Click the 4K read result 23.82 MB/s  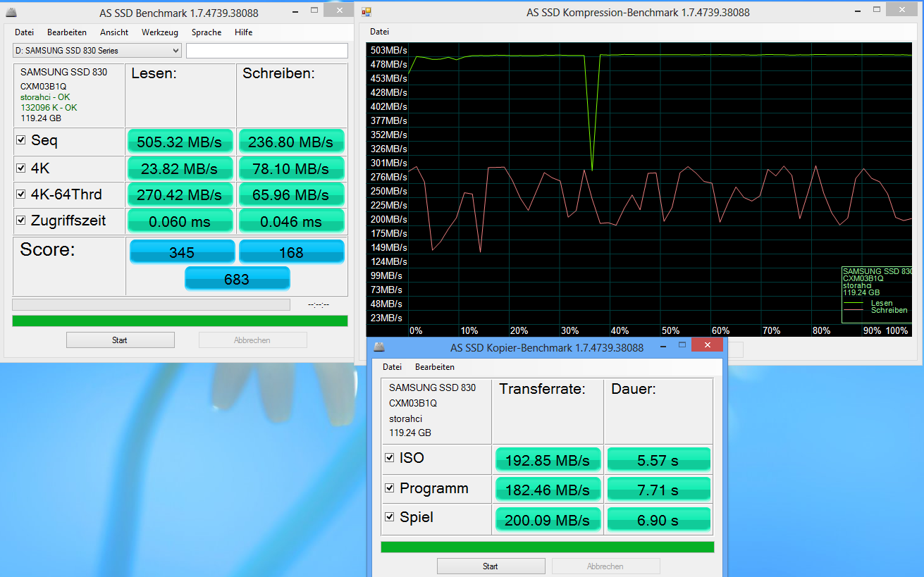[x=180, y=169]
